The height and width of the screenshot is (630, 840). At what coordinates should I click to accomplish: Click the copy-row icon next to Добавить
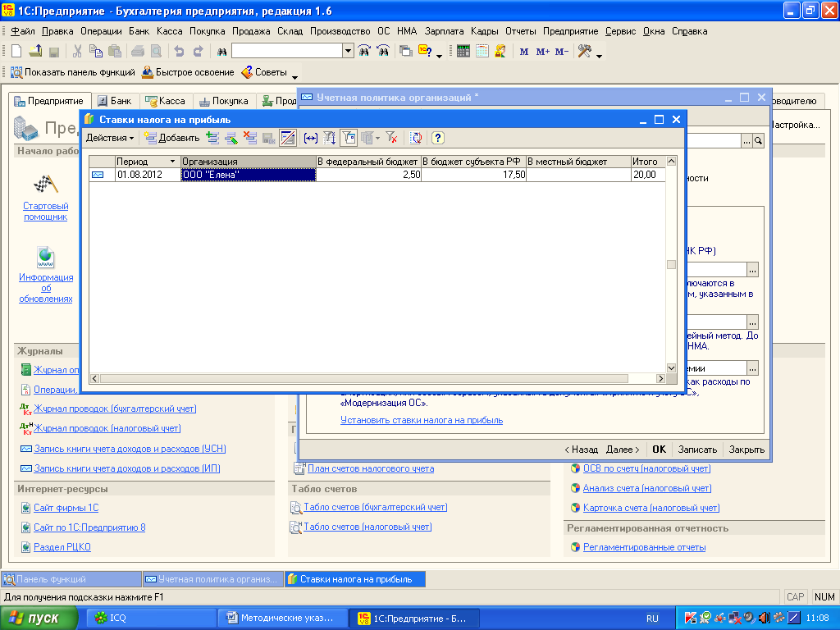pyautogui.click(x=213, y=138)
